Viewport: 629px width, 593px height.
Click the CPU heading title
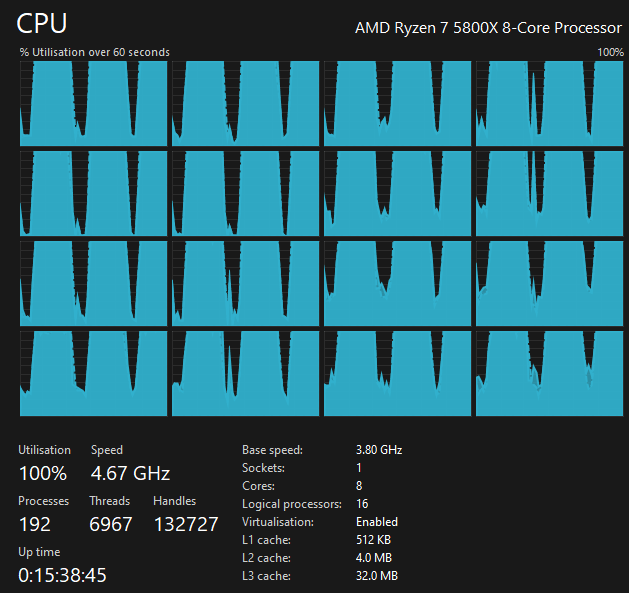point(42,23)
